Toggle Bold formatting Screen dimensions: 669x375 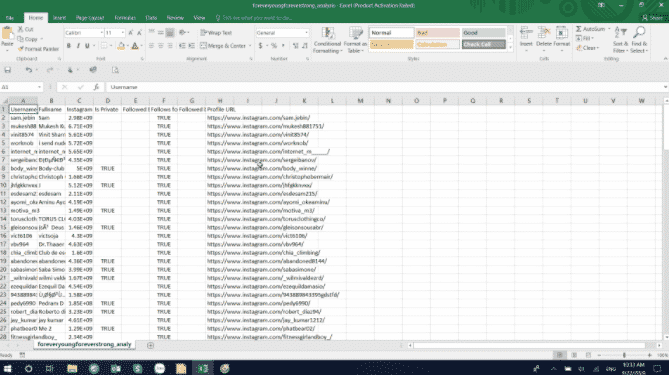tap(69, 46)
